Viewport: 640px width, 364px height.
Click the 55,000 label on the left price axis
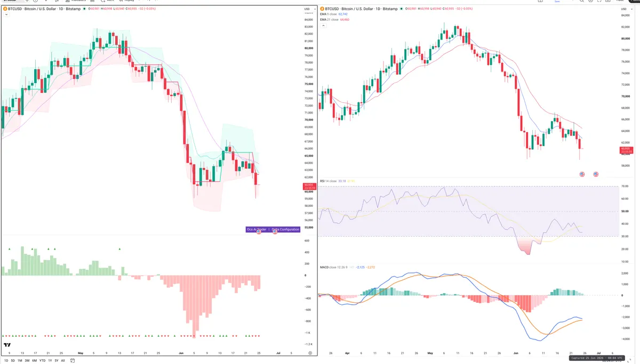tap(308, 227)
